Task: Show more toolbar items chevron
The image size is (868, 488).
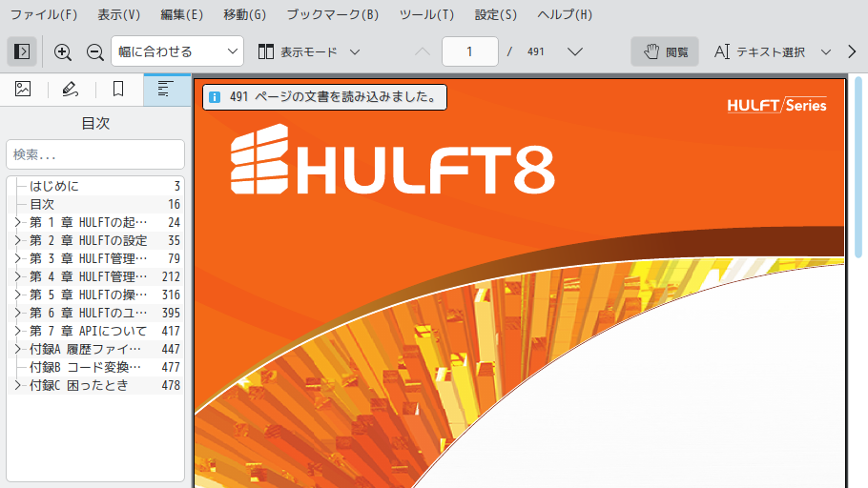Action: pos(852,51)
